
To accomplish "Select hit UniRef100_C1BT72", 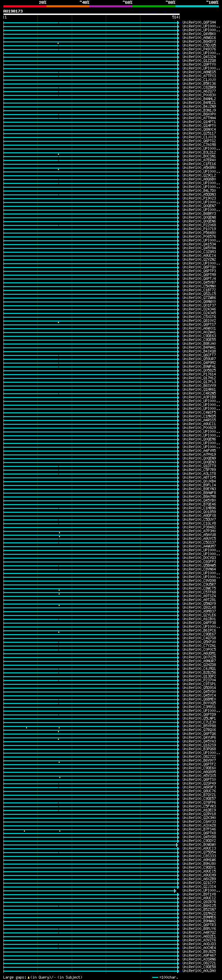I will 199,290.
